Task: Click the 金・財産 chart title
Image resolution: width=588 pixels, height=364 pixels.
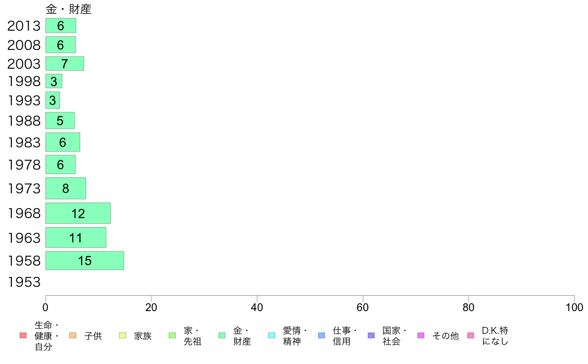Action: tap(69, 9)
